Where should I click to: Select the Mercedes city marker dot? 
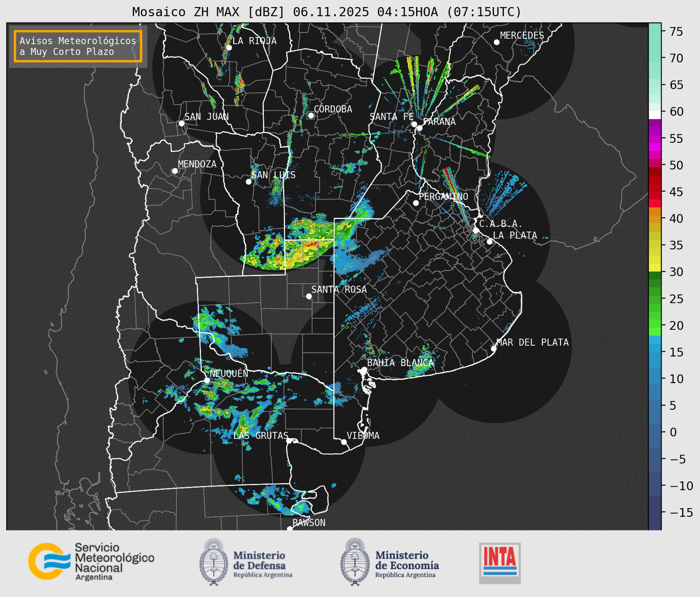tap(496, 42)
